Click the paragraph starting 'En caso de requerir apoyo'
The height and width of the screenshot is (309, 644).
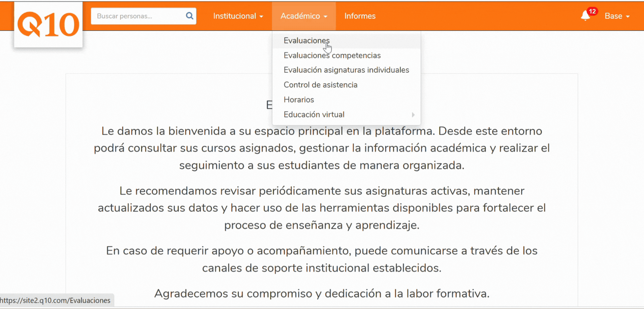click(322, 259)
